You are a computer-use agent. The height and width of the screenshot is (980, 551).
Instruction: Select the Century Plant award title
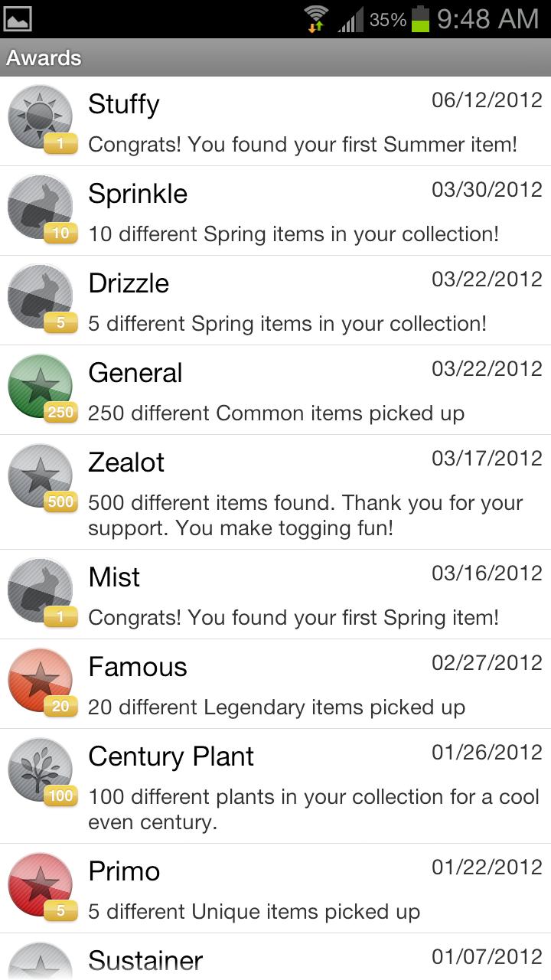click(171, 756)
